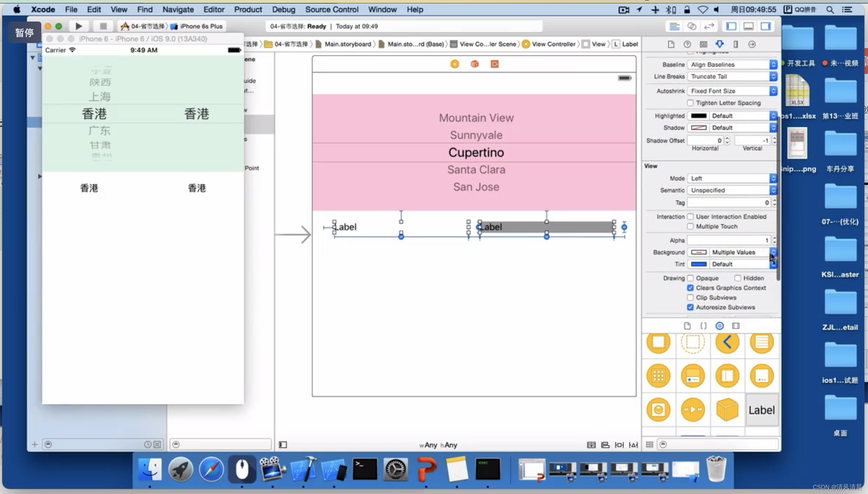
Task: Enable Multiple Touch
Action: point(690,226)
